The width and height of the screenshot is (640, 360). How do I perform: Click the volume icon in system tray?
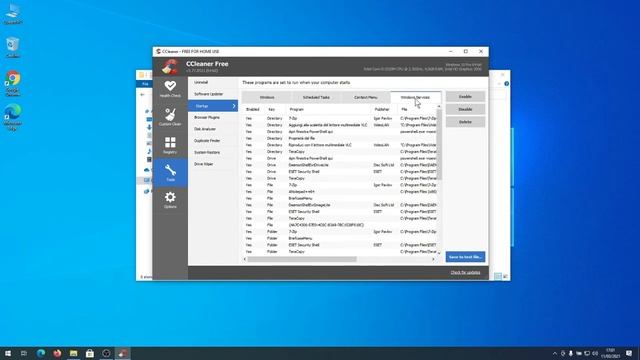tap(595, 353)
